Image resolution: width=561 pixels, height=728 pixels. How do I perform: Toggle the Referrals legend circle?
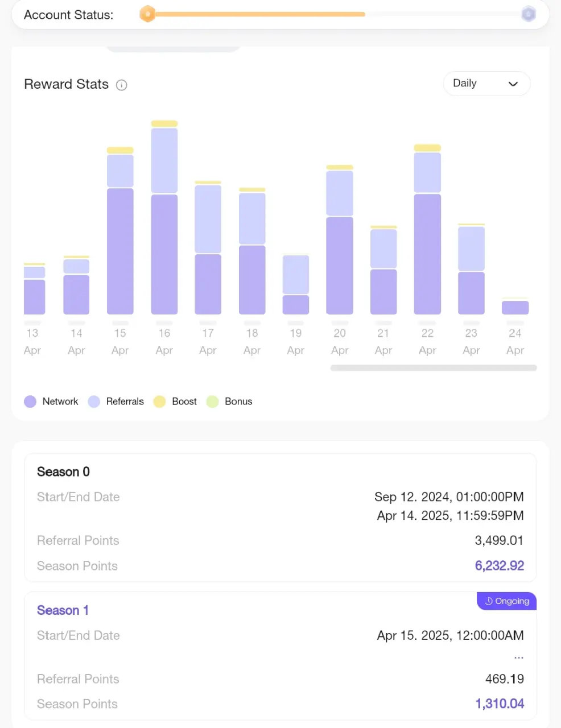pos(94,402)
